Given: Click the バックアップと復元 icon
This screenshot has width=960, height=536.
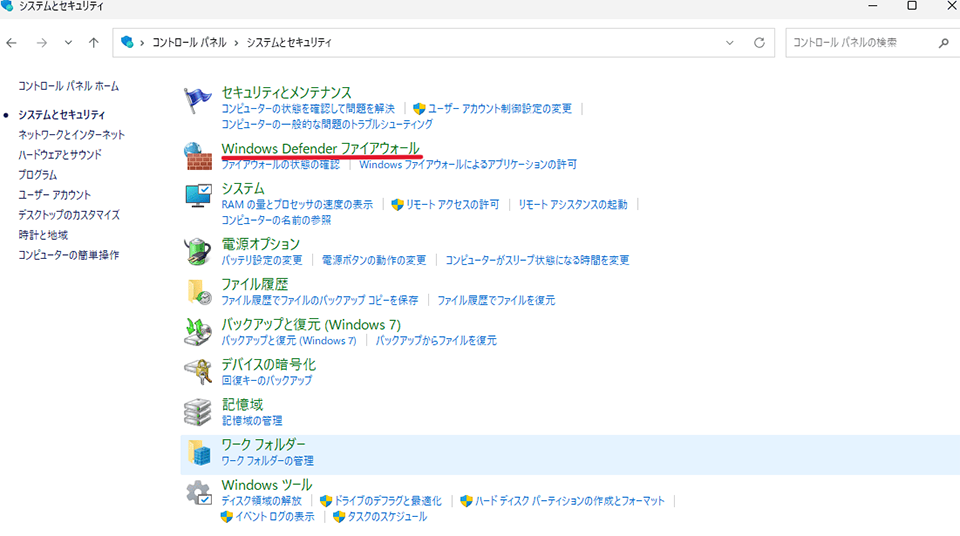Looking at the screenshot, I should pos(197,331).
